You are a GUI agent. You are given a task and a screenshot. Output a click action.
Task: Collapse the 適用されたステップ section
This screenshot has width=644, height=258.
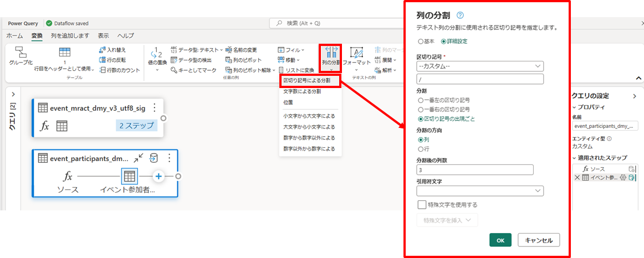(x=574, y=158)
